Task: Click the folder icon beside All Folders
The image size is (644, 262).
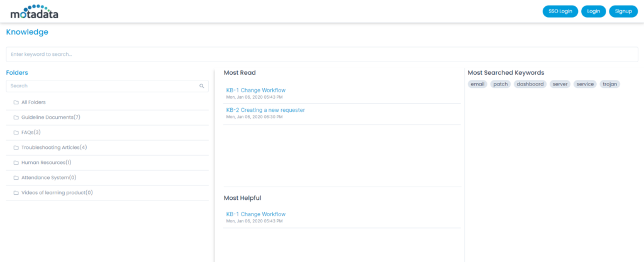Action: [16, 102]
